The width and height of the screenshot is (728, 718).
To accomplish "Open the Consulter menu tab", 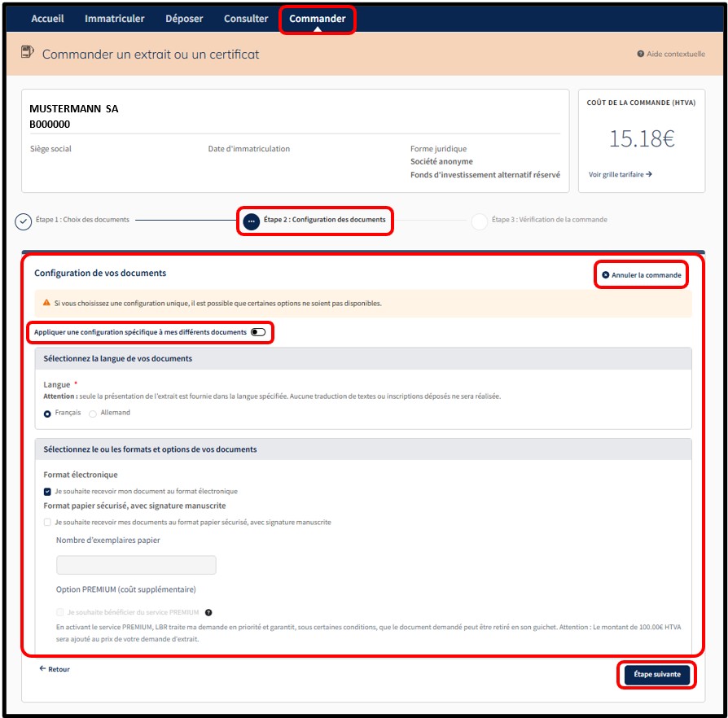I will (x=245, y=19).
